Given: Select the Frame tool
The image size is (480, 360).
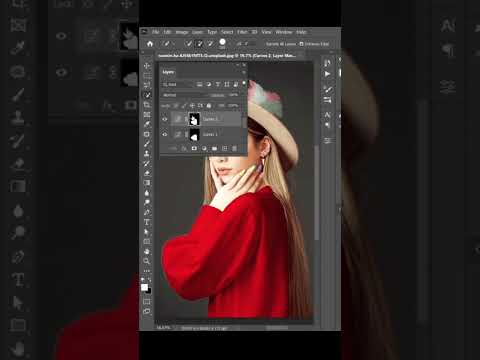Looking at the screenshot, I should click(147, 115).
